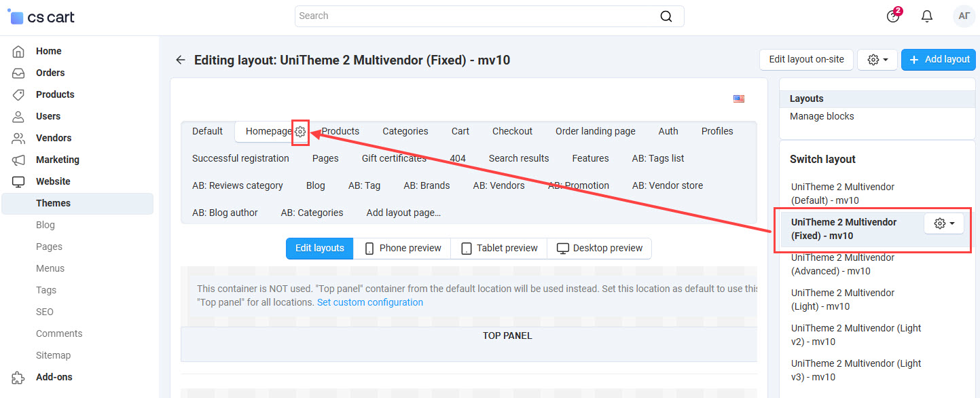
Task: Go back using the left arrow
Action: tap(180, 60)
